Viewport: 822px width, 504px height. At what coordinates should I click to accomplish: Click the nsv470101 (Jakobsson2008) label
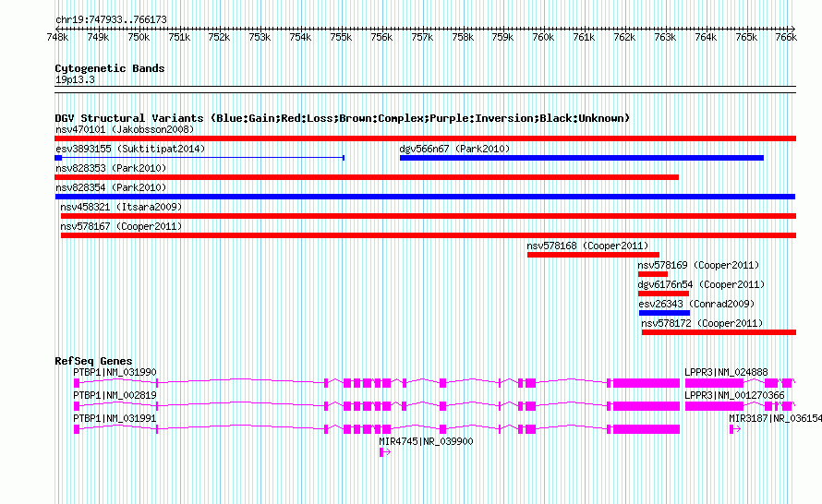[125, 129]
